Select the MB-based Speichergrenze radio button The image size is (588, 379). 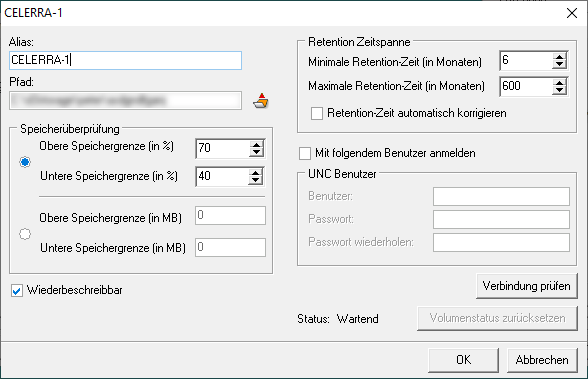click(x=25, y=234)
